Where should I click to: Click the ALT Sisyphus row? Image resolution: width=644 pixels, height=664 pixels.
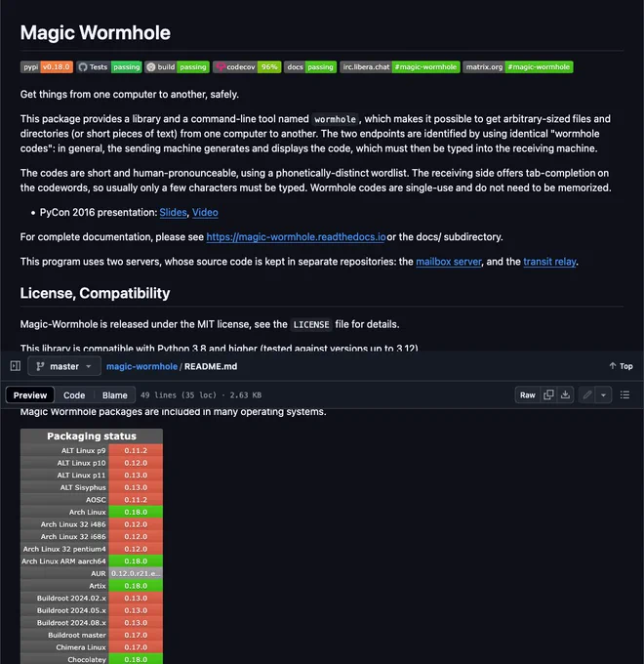point(92,487)
